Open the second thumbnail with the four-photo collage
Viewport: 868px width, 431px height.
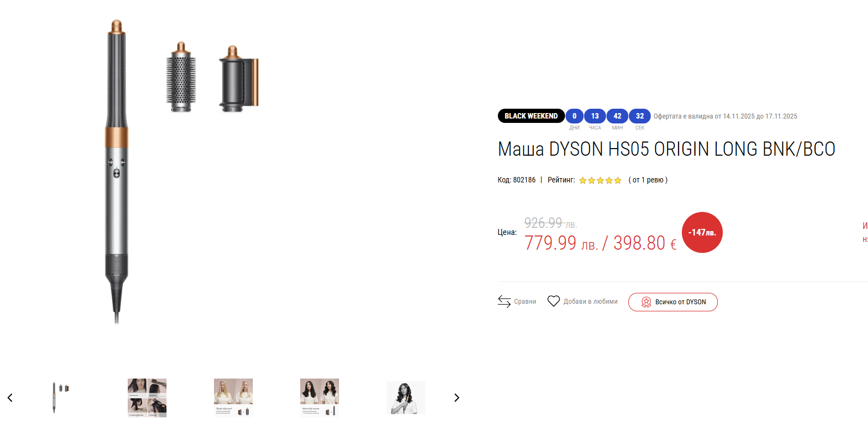pyautogui.click(x=147, y=398)
